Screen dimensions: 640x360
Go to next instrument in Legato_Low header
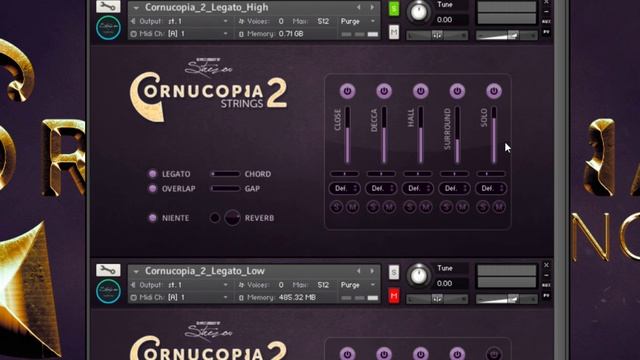pyautogui.click(x=372, y=271)
